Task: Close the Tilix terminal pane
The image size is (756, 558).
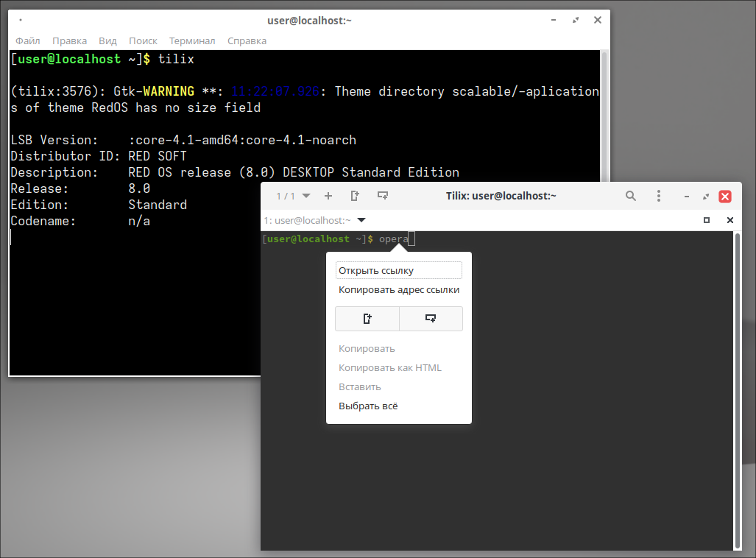Action: tap(730, 220)
